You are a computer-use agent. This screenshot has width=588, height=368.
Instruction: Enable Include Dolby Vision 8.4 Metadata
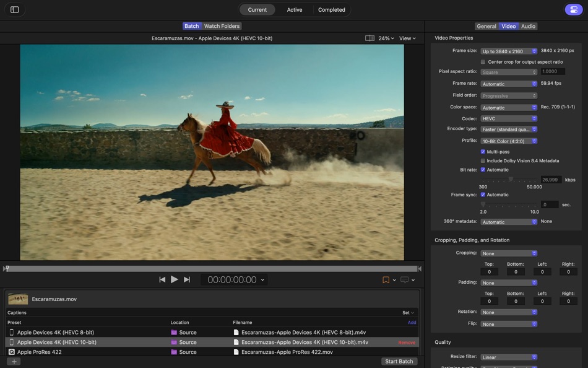coord(483,160)
